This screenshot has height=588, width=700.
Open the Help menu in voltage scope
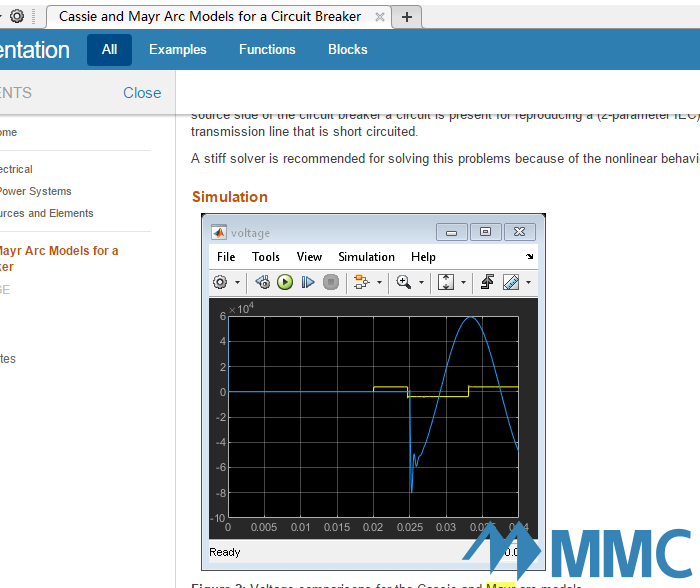(x=423, y=257)
